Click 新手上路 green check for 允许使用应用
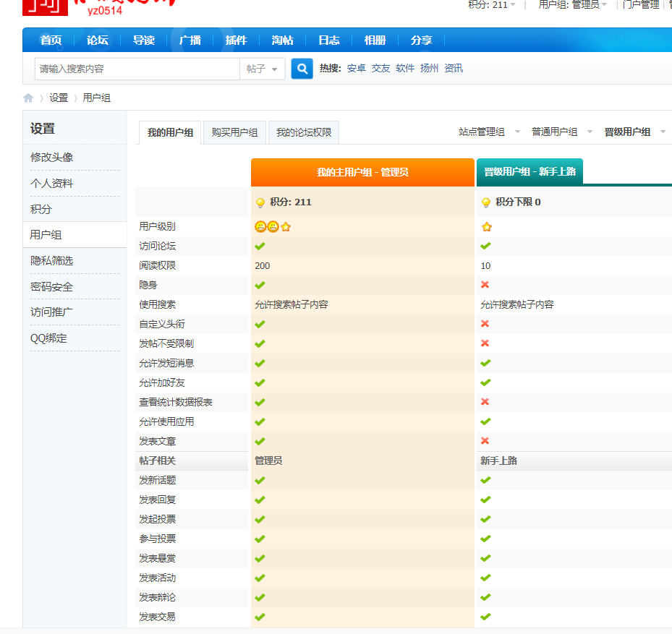The height and width of the screenshot is (634, 672). (485, 421)
